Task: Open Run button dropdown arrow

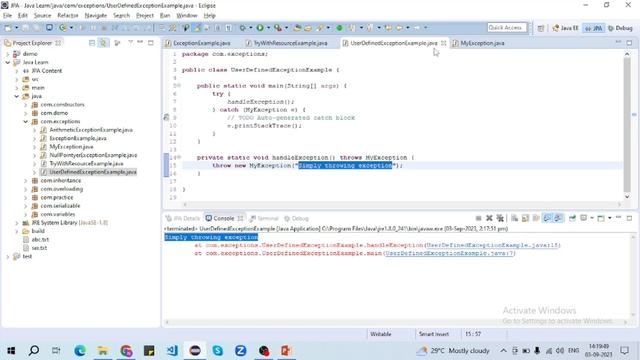Action: point(268,28)
